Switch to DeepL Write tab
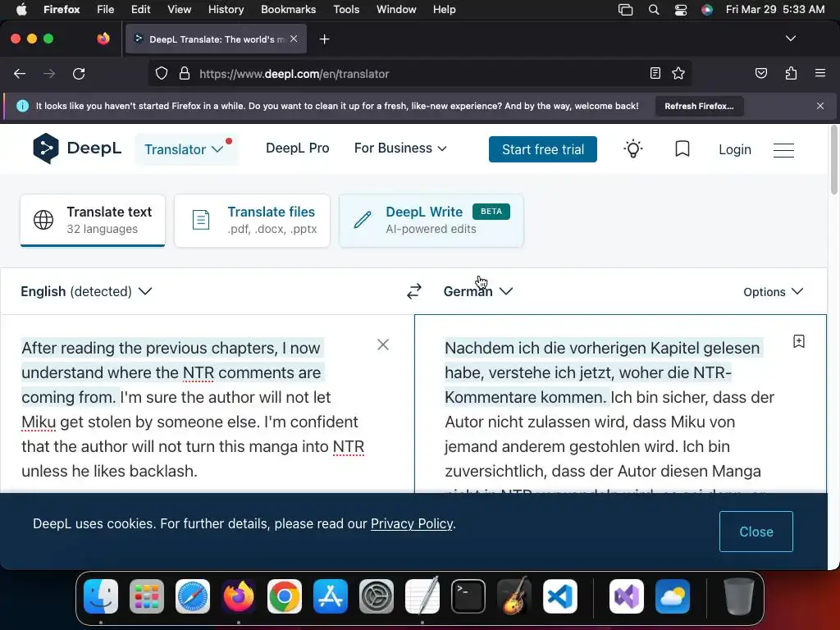 [431, 220]
